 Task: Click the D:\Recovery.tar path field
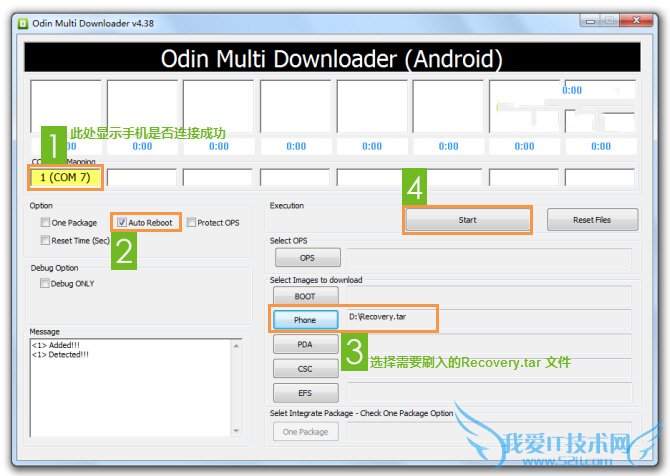coord(490,319)
